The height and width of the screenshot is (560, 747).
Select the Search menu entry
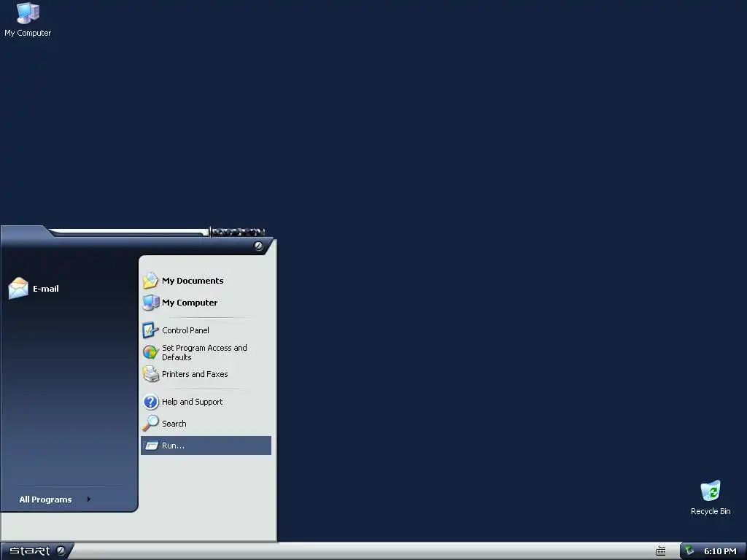[206, 424]
